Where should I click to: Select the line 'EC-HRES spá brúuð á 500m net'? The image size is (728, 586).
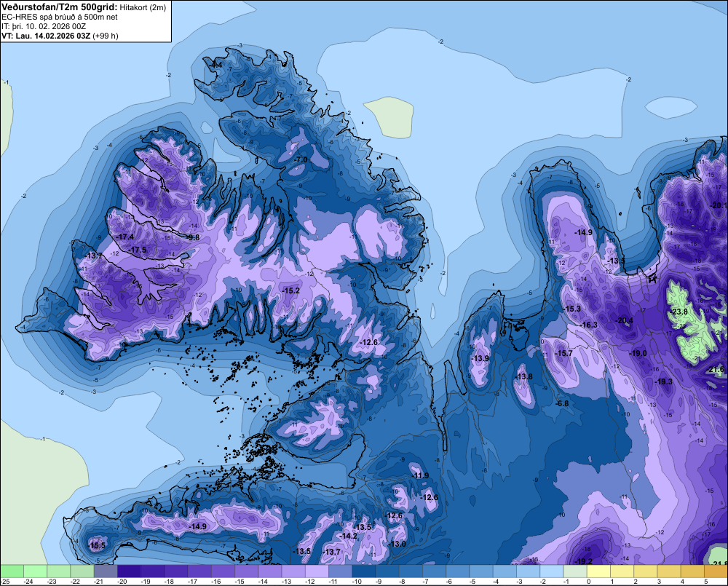[x=60, y=17]
